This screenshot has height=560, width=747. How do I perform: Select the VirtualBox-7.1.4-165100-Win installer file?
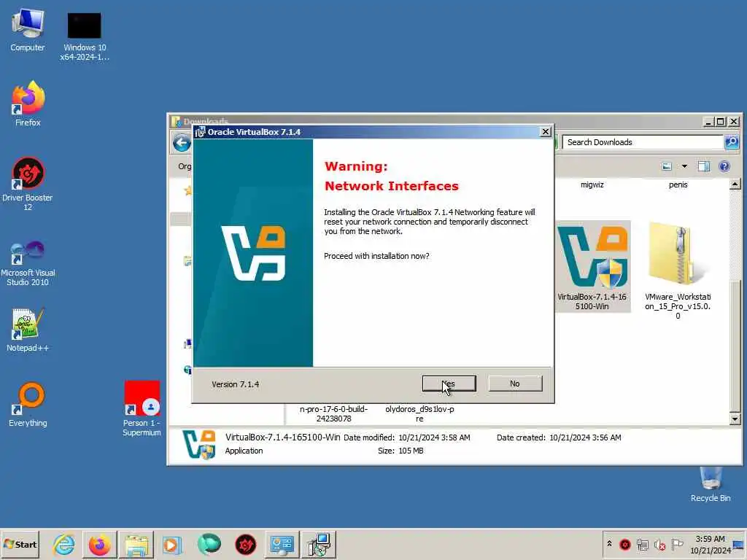click(x=592, y=266)
